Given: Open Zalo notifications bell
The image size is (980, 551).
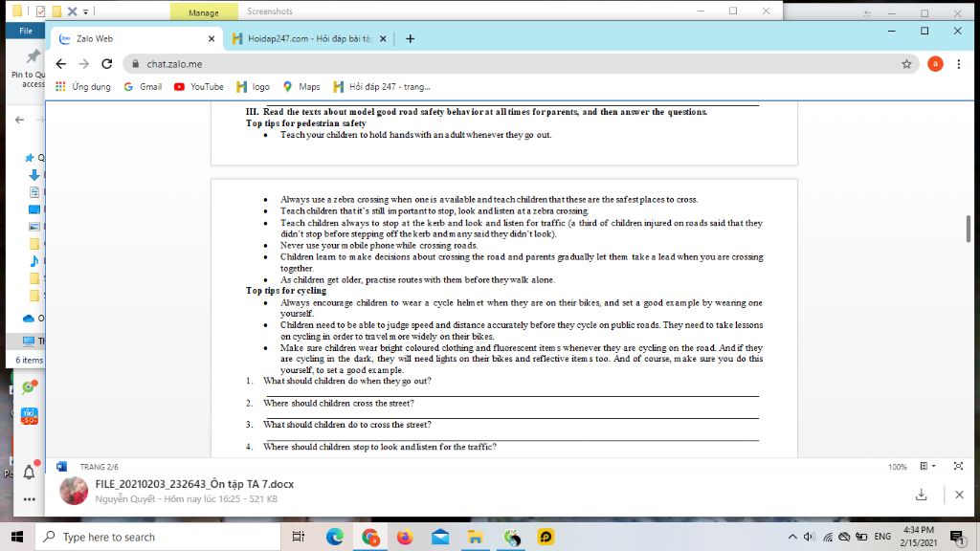Looking at the screenshot, I should [x=30, y=473].
